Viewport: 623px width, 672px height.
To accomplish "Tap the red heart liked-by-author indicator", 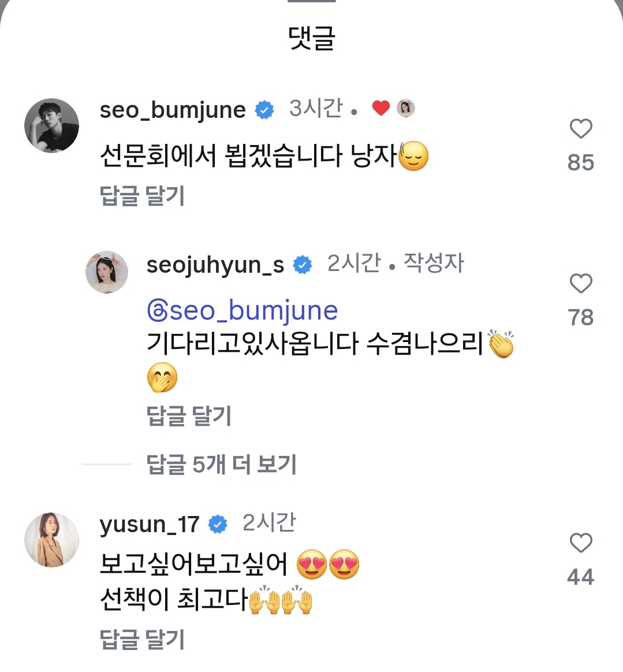I will [380, 108].
